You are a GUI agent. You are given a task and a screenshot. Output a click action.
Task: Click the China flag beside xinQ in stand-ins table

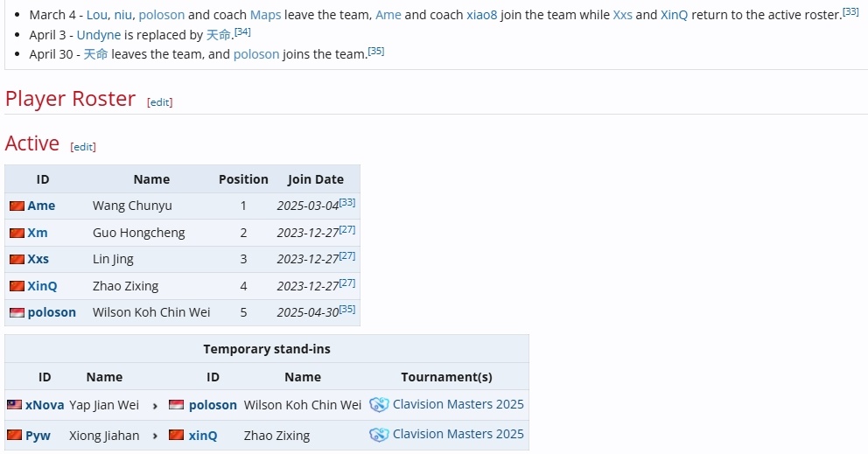click(176, 435)
